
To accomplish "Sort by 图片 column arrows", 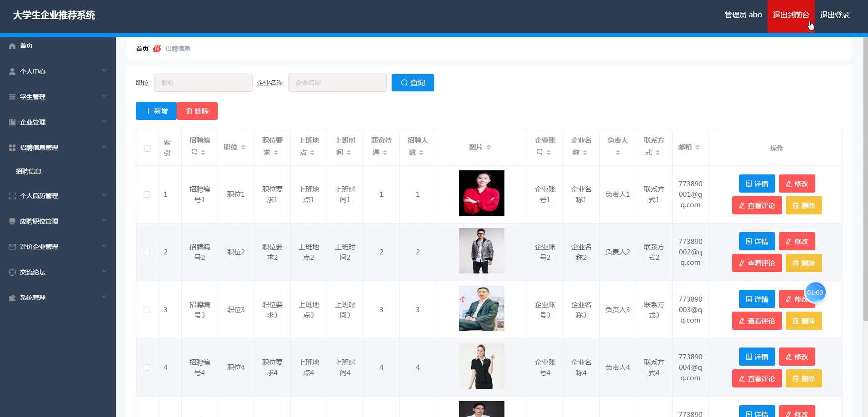I will click(x=489, y=147).
